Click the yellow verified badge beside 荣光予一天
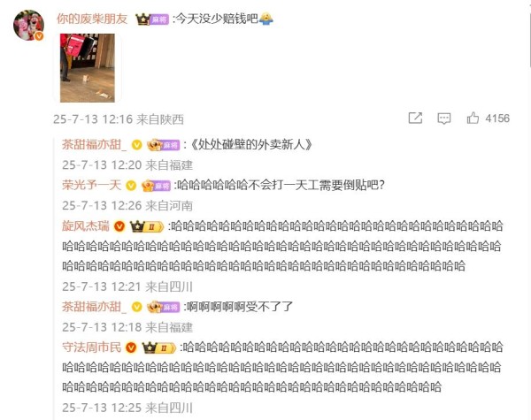The image size is (531, 420). click(x=131, y=186)
